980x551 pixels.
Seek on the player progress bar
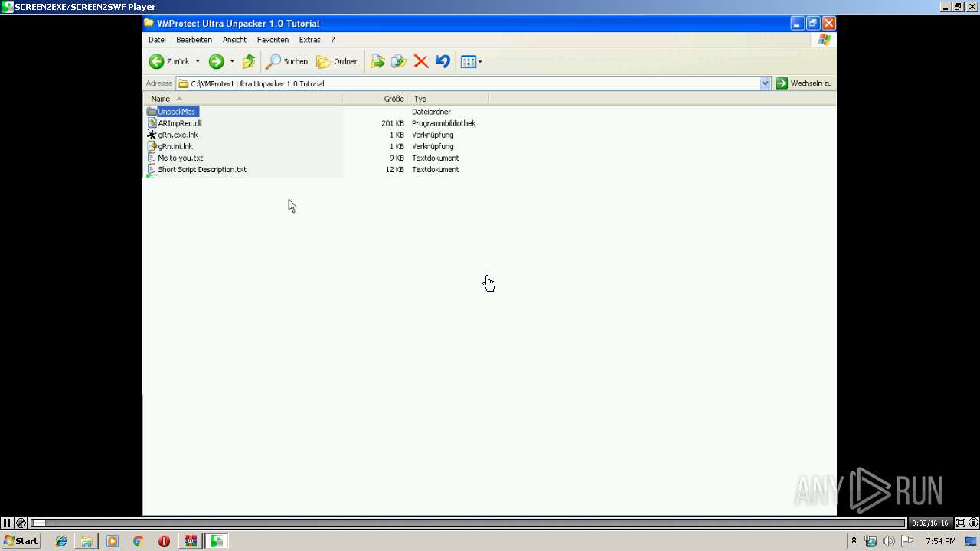coord(468,523)
